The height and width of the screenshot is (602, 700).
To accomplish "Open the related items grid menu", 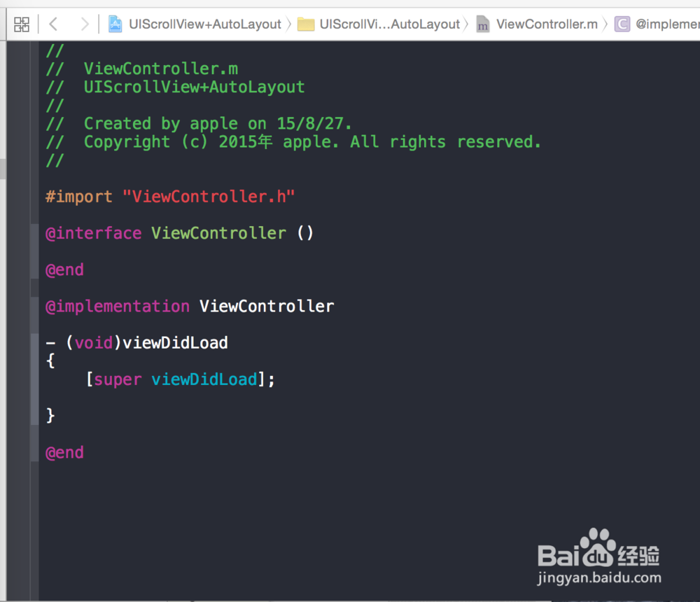I will [22, 24].
